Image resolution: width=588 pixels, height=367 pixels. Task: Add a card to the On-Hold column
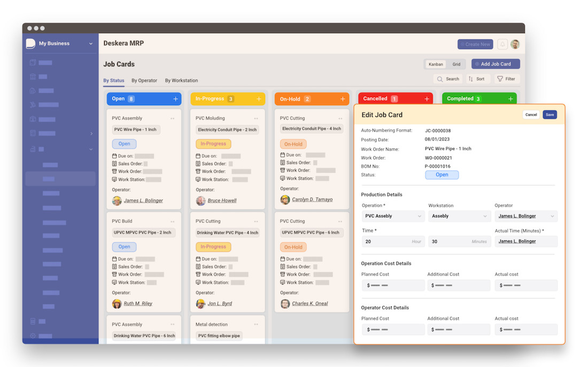(x=343, y=99)
